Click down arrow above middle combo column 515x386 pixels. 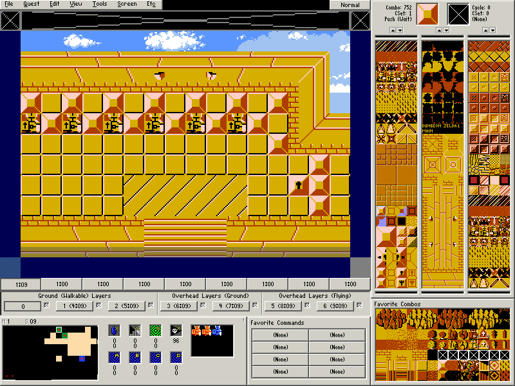coord(446,30)
